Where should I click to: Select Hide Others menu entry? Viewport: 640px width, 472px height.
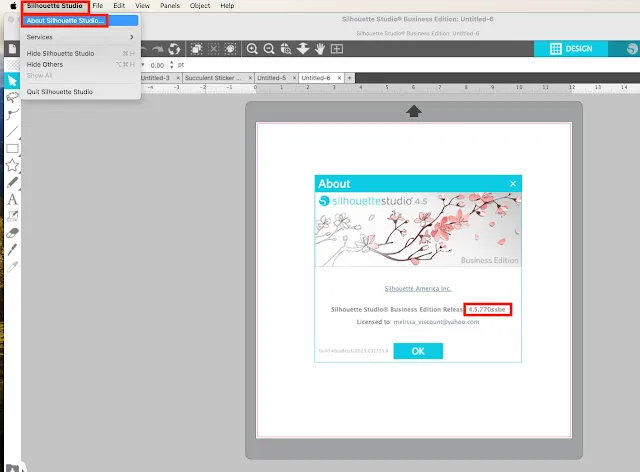click(x=80, y=65)
